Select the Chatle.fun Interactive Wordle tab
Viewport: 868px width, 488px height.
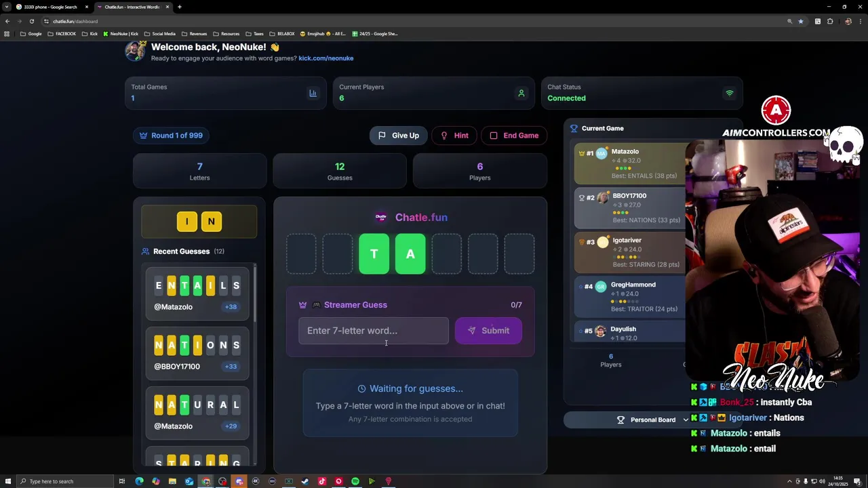click(132, 7)
